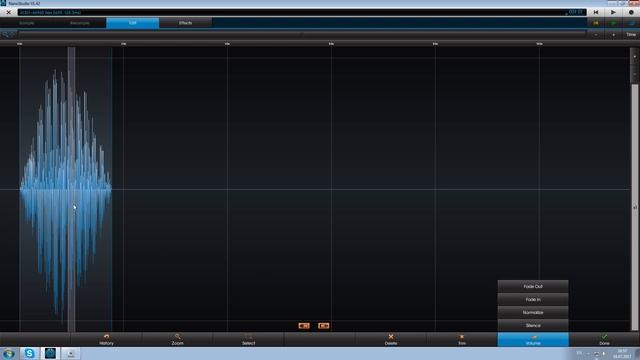Move selection end with right orange marker
640x360 pixels.
324,326
